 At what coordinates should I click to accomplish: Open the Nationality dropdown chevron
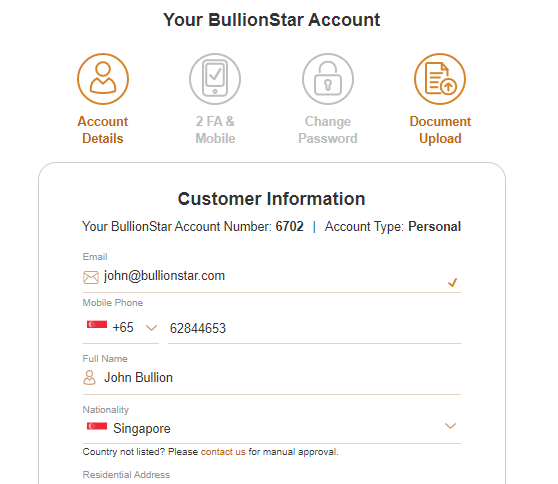[x=451, y=426]
